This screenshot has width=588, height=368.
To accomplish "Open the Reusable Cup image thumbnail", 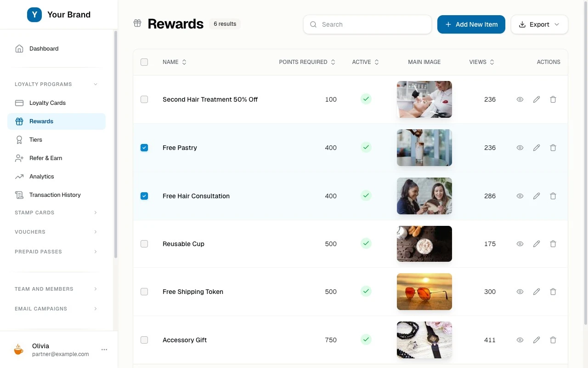I will coord(424,244).
